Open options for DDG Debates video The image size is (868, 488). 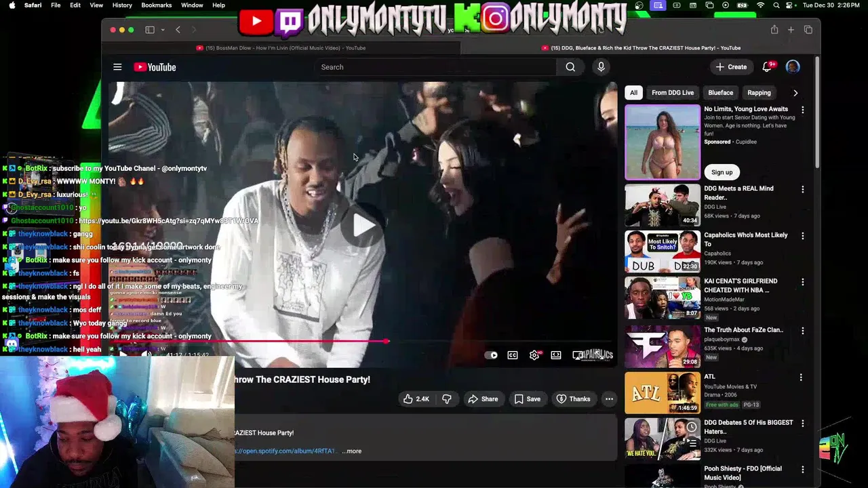[x=802, y=423]
